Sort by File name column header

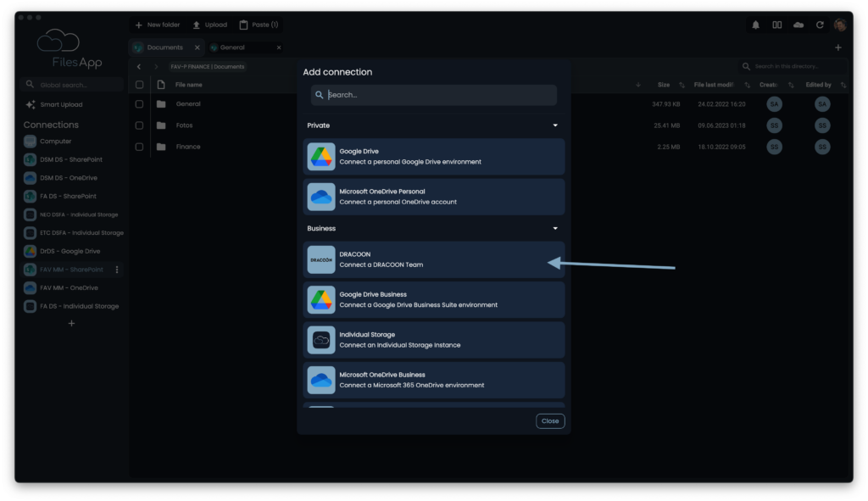click(189, 85)
